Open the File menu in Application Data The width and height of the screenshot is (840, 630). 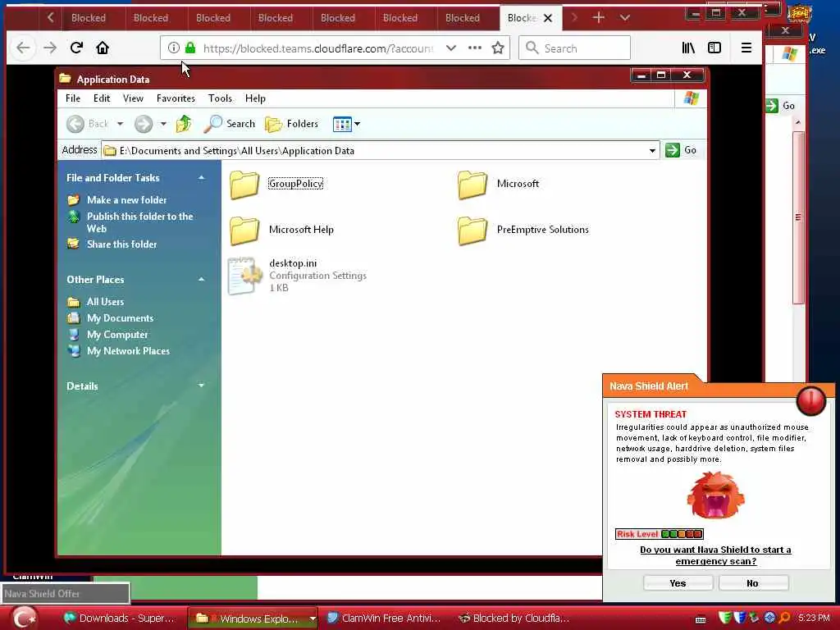click(73, 98)
